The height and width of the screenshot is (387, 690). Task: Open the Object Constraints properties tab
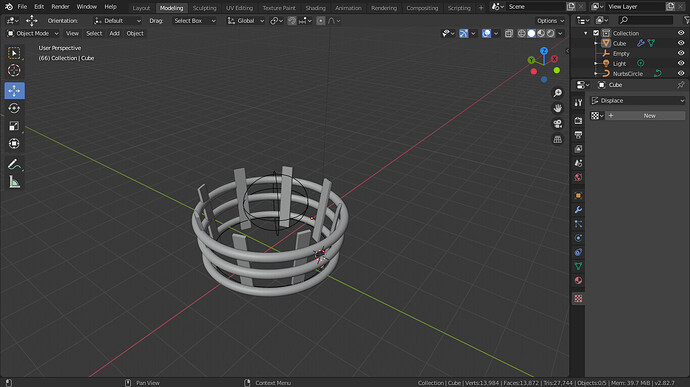coord(578,252)
